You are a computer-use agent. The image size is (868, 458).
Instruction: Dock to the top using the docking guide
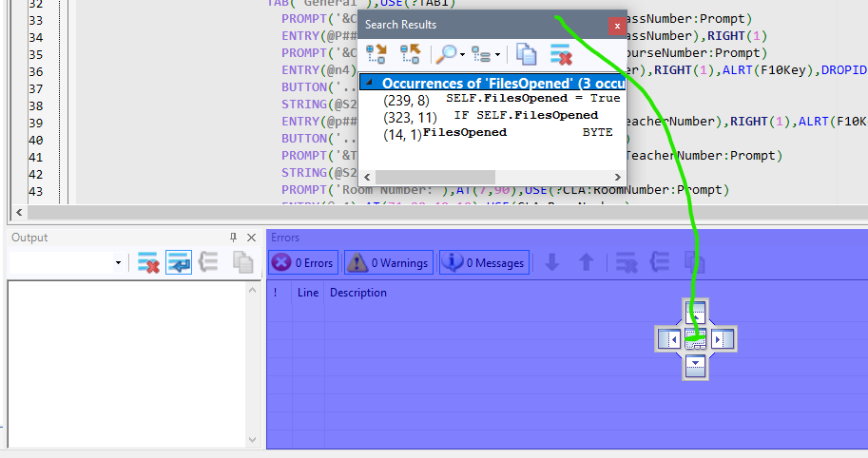pos(696,311)
